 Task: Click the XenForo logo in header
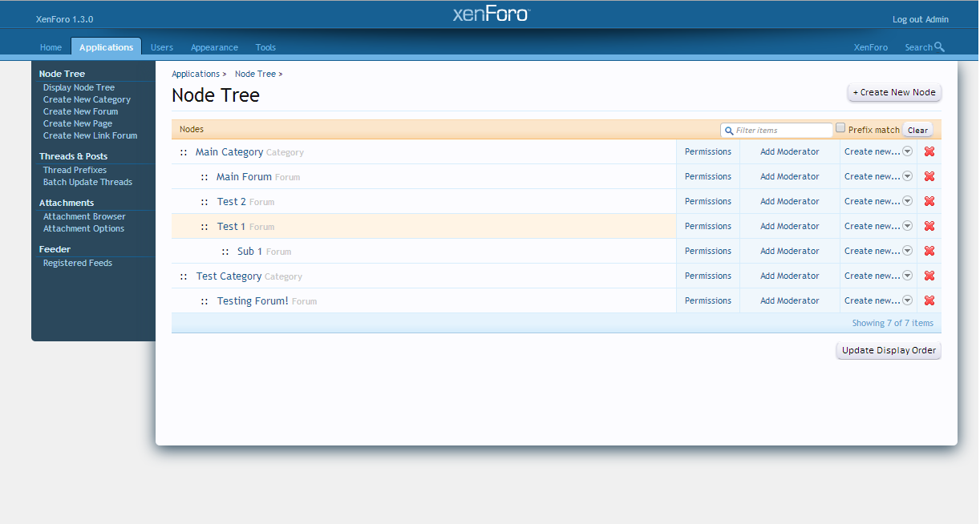(x=491, y=14)
